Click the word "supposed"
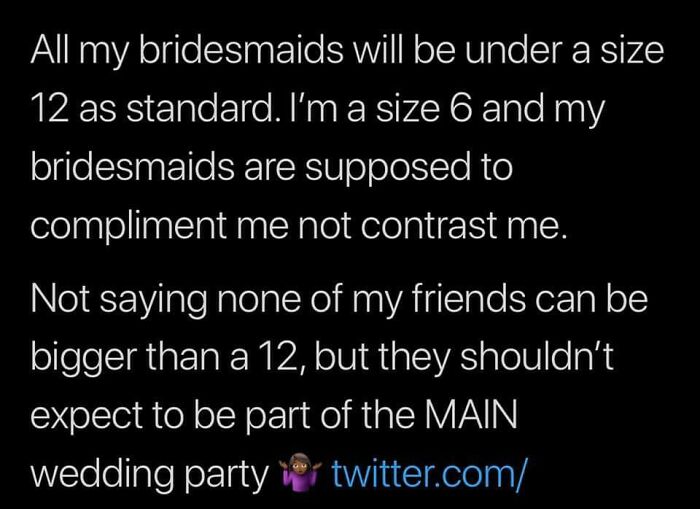The image size is (700, 509). pyautogui.click(x=393, y=166)
